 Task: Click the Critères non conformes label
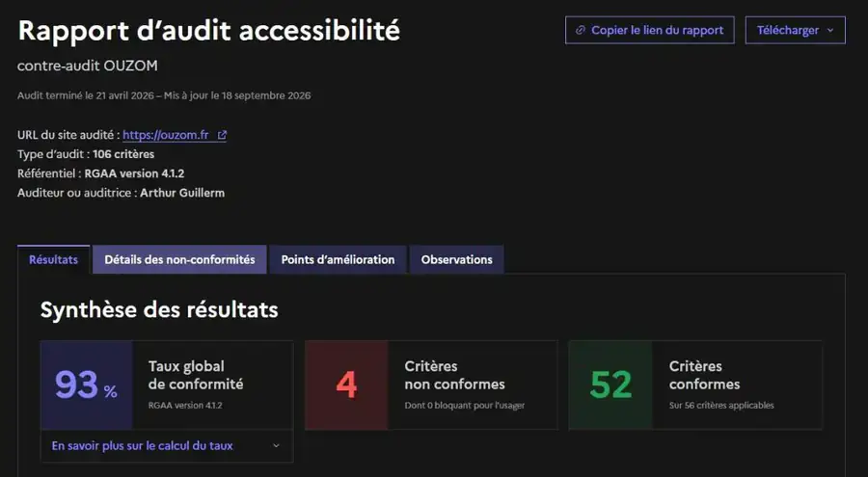(454, 375)
